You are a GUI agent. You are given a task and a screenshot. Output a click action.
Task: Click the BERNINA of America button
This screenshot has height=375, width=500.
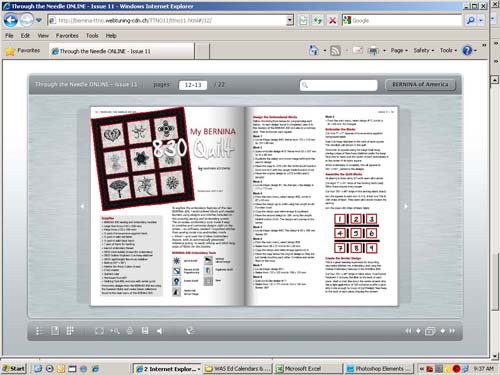[420, 85]
